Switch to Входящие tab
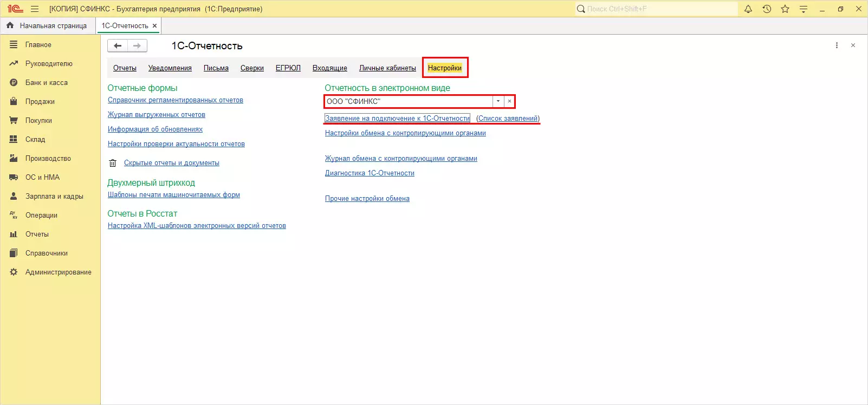Image resolution: width=868 pixels, height=405 pixels. 330,68
